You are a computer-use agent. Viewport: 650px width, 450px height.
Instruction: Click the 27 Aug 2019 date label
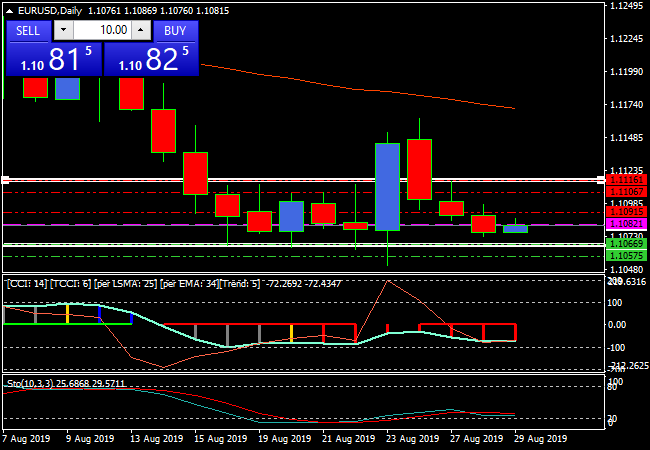(477, 439)
